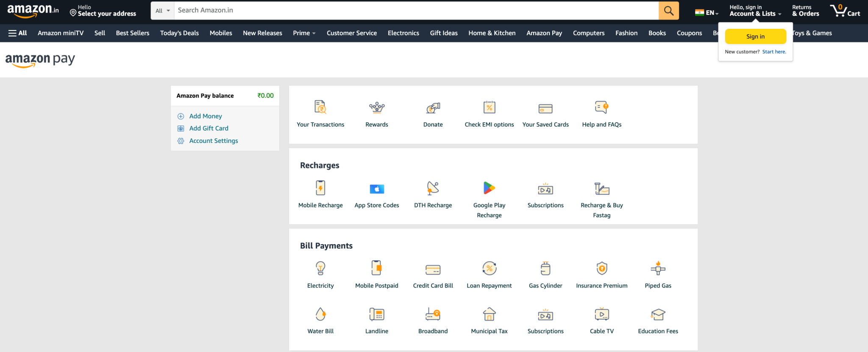Open the Cable TV icon
Image resolution: width=868 pixels, height=352 pixels.
[602, 314]
